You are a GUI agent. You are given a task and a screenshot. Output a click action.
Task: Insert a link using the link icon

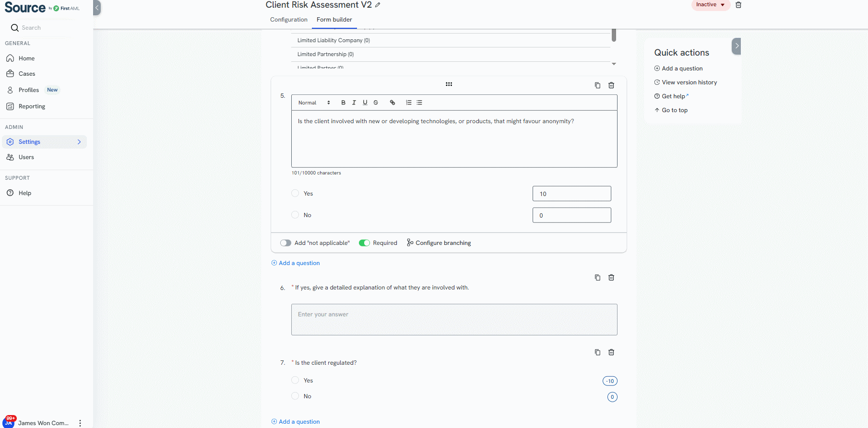392,103
